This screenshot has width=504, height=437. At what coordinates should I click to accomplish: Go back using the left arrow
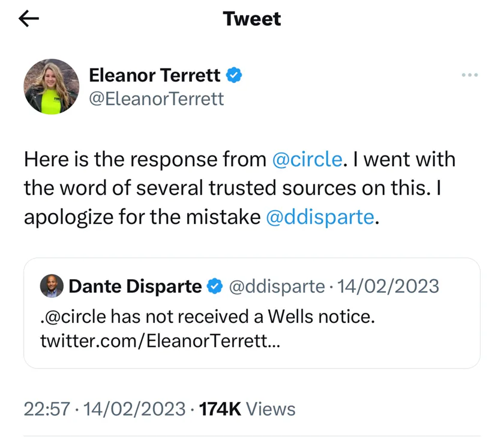point(29,19)
